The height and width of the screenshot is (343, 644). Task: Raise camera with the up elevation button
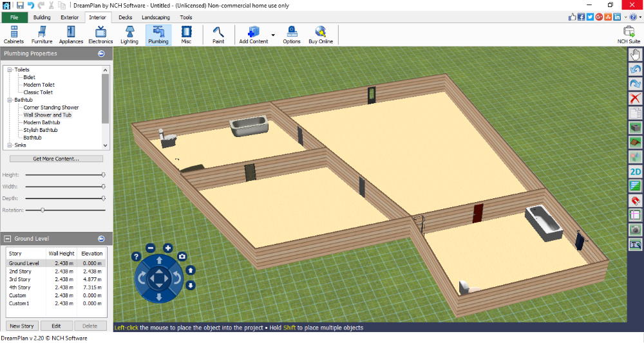coord(191,270)
